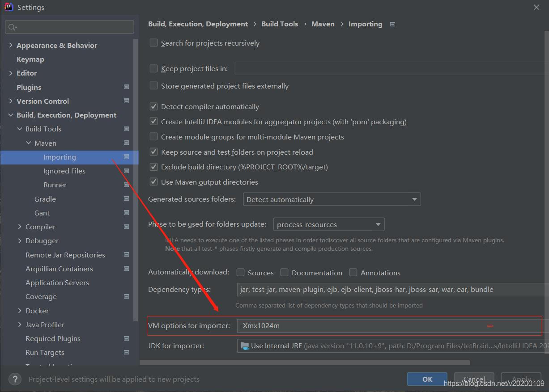This screenshot has height=392, width=549.
Task: Enable automatic download of Sources
Action: [x=240, y=272]
